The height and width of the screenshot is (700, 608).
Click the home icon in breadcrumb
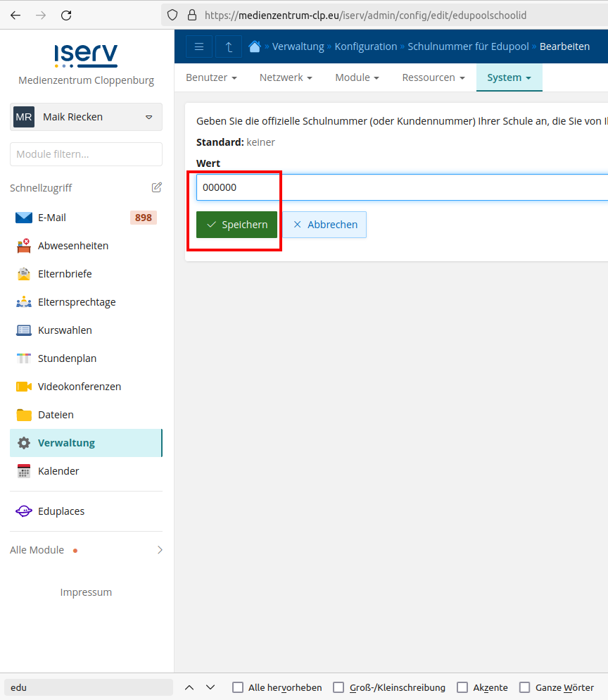255,46
